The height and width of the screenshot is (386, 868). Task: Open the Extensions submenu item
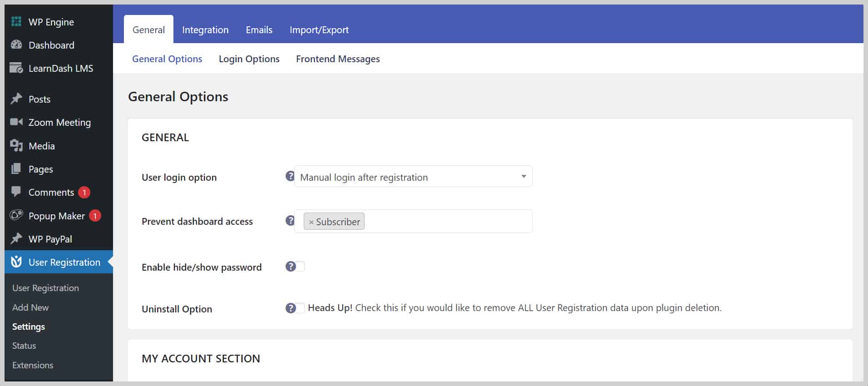pos(33,365)
